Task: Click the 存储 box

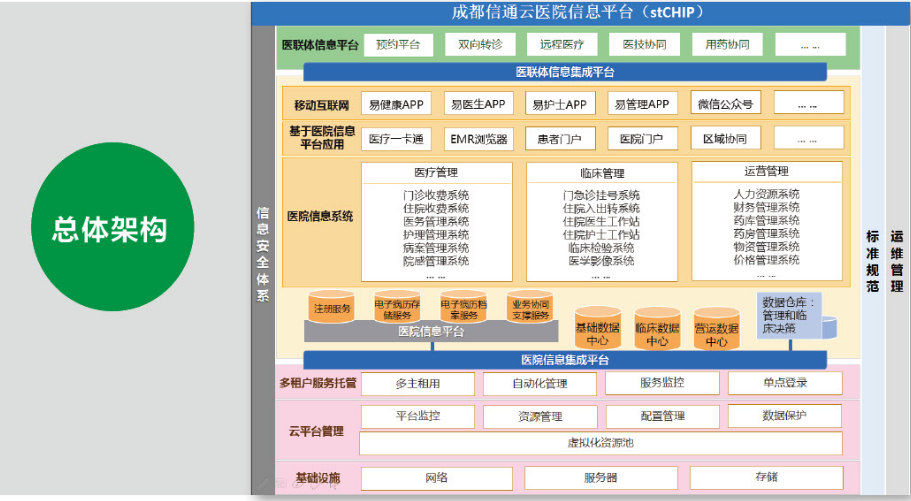Action: click(x=766, y=478)
